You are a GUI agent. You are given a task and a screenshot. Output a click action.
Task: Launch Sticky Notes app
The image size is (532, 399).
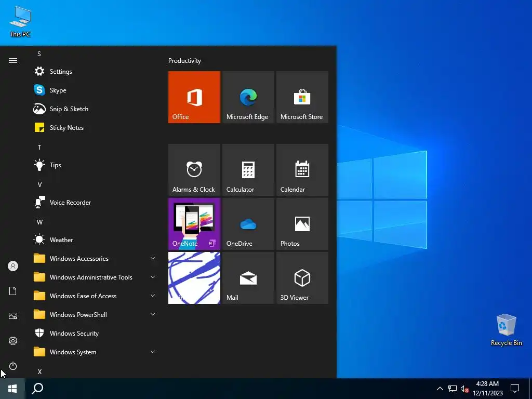[x=95, y=128]
